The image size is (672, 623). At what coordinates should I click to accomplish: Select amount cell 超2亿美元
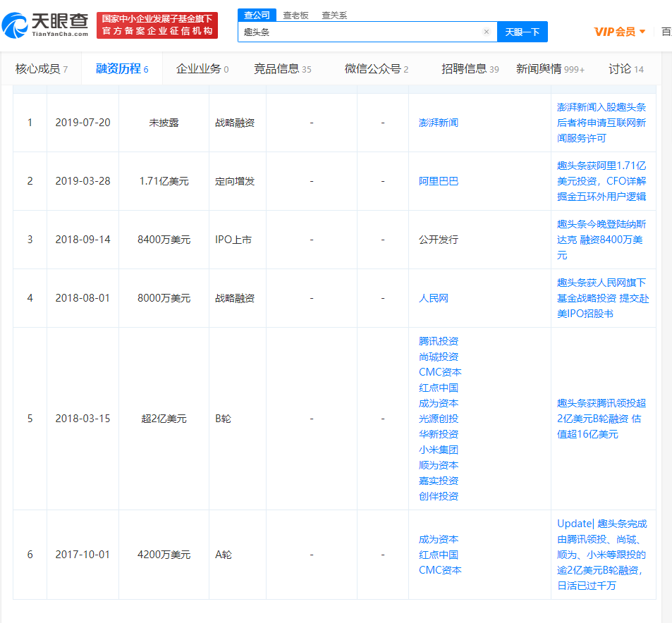164,419
